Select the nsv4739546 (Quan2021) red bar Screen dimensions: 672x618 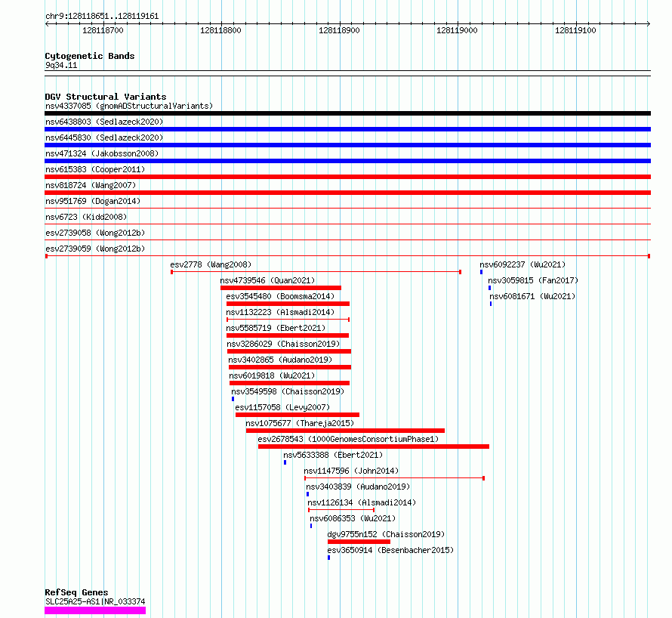tap(281, 288)
